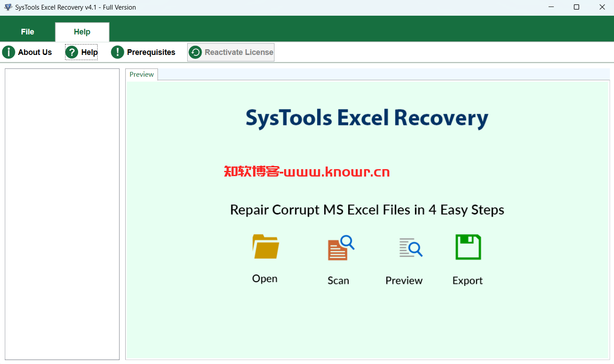Minimize the SysTools window
Image resolution: width=614 pixels, height=364 pixels.
pos(550,7)
